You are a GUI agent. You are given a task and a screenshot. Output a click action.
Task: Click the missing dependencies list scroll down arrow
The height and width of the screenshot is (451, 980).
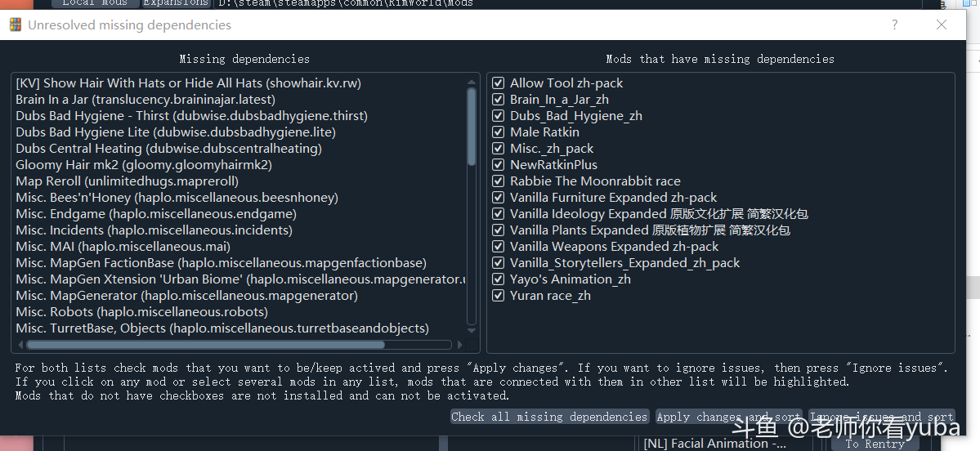pos(472,333)
